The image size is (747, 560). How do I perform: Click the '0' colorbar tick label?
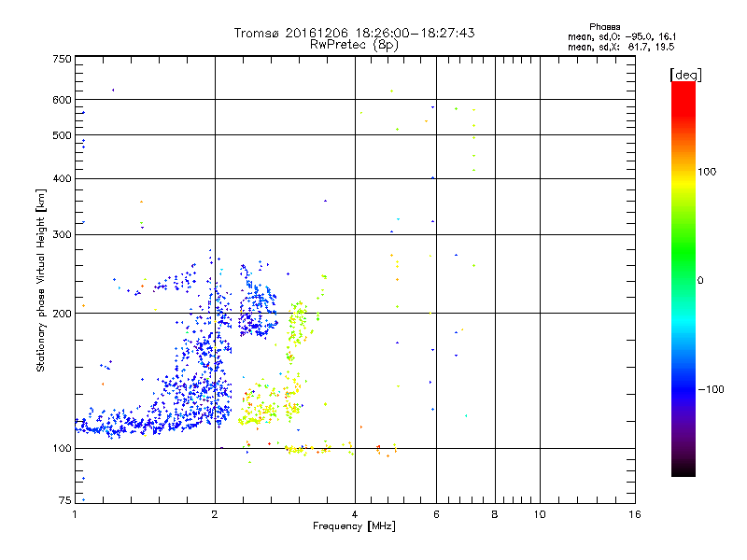(700, 281)
